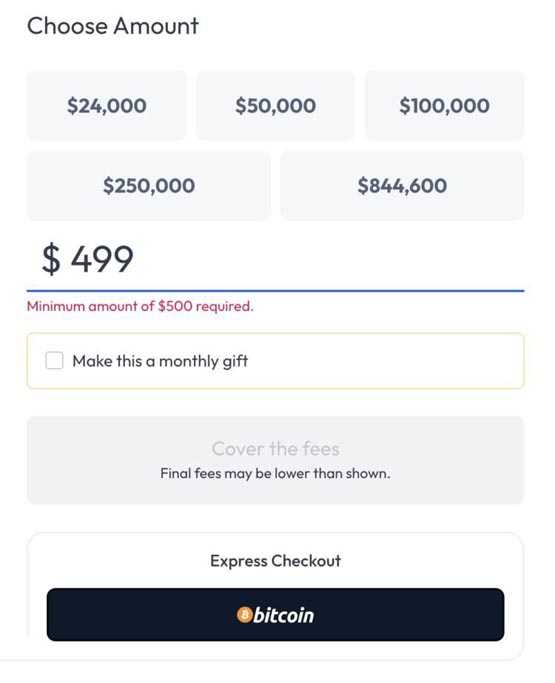Choose the $844,600 amount tile
The height and width of the screenshot is (683, 555).
(x=402, y=186)
